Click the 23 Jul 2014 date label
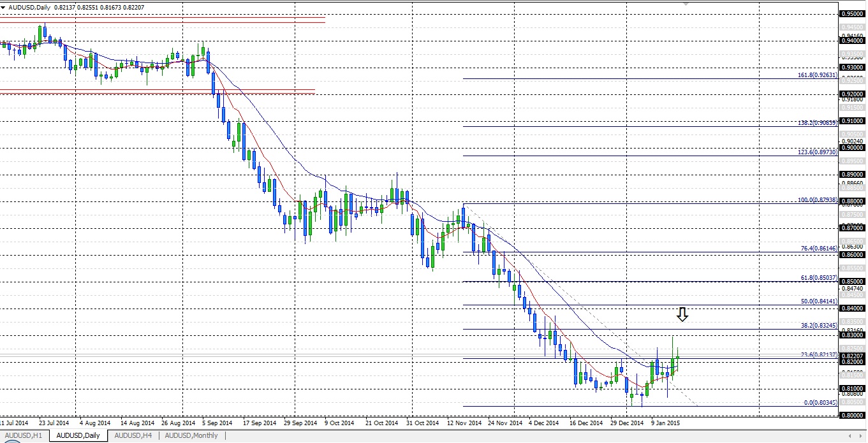This screenshot has height=443, width=868. pos(54,423)
